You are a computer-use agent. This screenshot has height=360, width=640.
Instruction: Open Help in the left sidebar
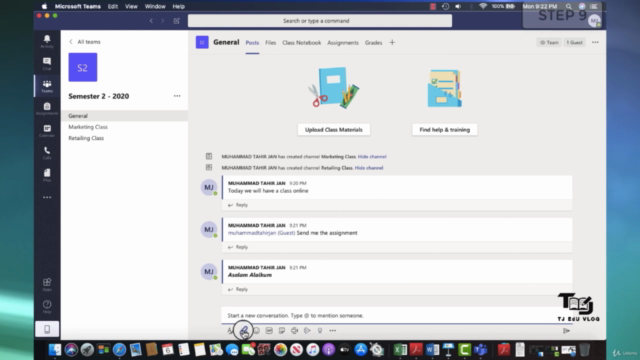pyautogui.click(x=47, y=307)
